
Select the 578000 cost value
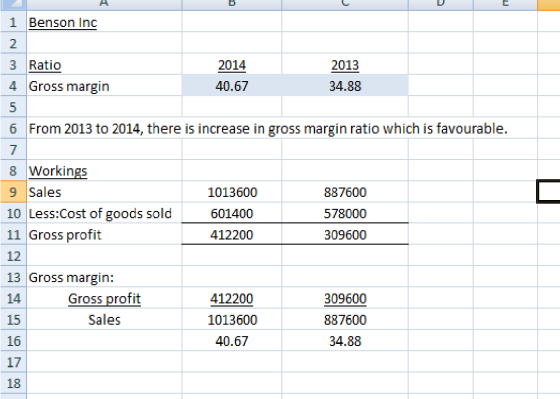(x=345, y=213)
